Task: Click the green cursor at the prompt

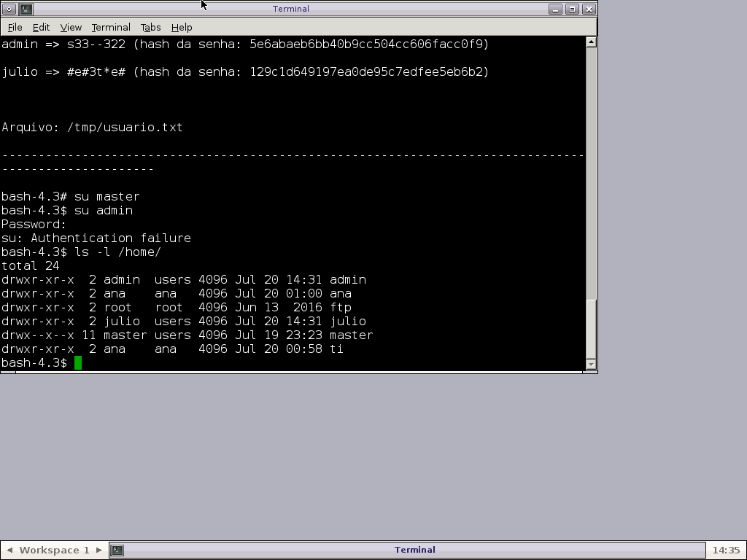Action: tap(78, 363)
